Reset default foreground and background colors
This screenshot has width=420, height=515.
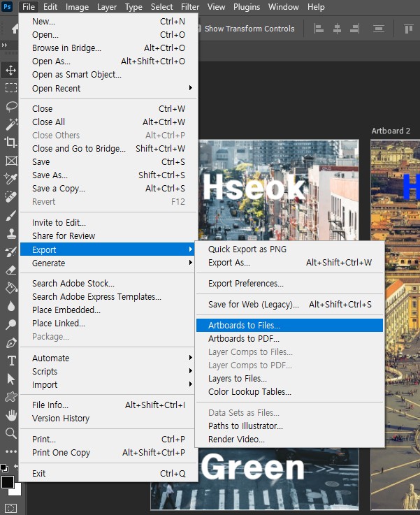coord(3,467)
